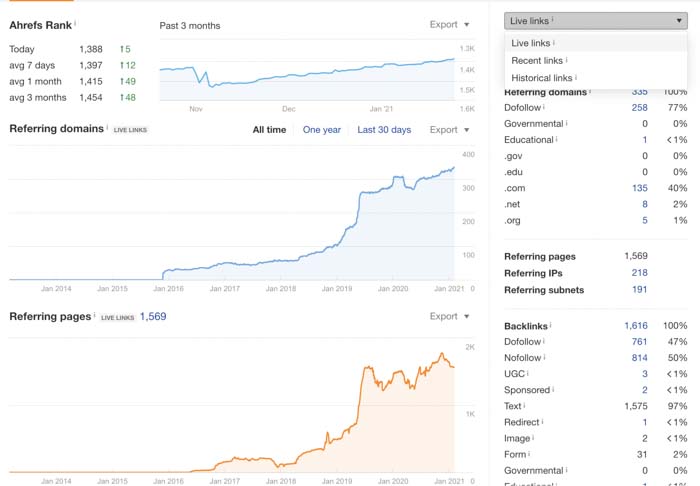Open the Live links dropdown selector
This screenshot has width=700, height=486.
596,21
